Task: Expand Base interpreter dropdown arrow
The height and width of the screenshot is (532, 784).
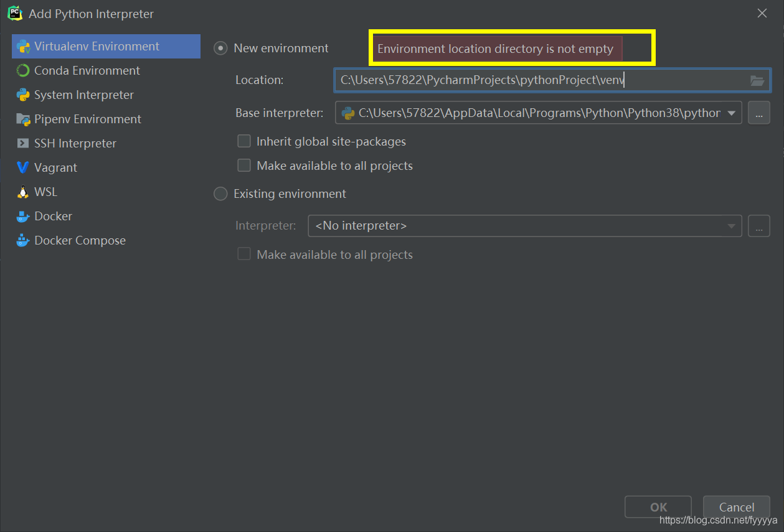Action: tap(732, 113)
